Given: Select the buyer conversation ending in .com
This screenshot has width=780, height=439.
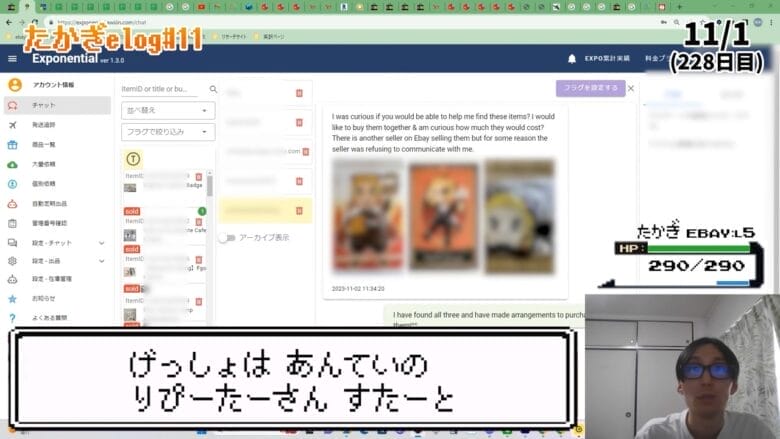Looking at the screenshot, I should pos(266,152).
